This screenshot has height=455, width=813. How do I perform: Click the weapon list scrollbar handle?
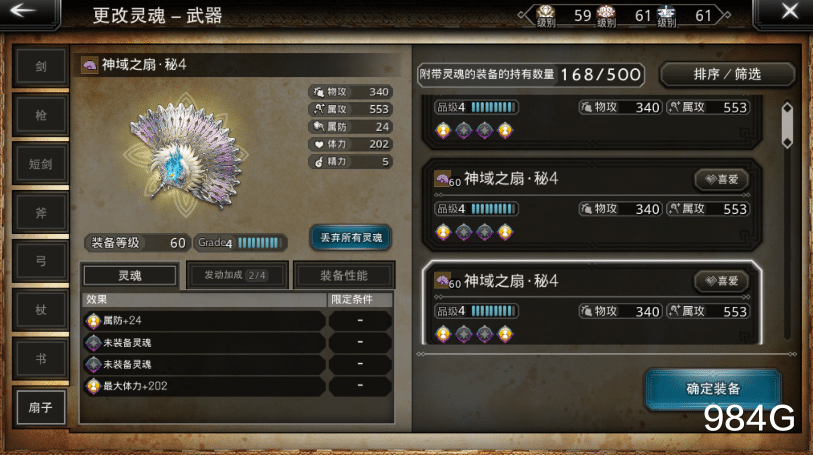pyautogui.click(x=787, y=125)
